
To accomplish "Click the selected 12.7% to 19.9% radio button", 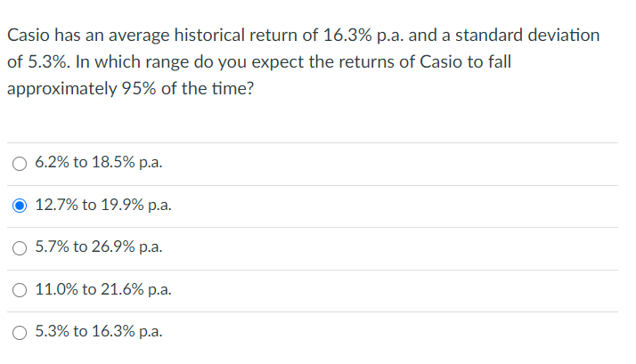I will [x=20, y=206].
